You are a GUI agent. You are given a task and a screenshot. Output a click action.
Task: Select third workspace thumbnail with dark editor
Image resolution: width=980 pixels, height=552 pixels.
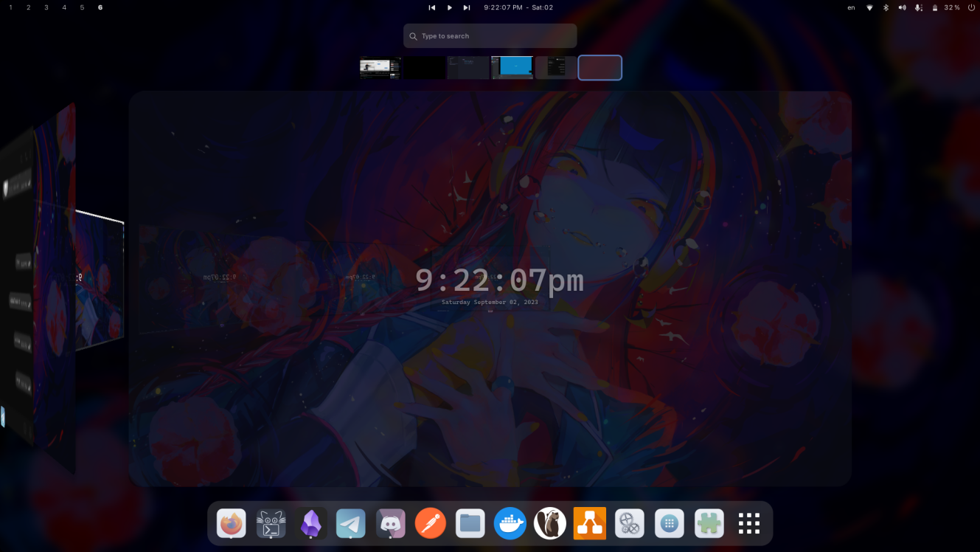pos(468,68)
